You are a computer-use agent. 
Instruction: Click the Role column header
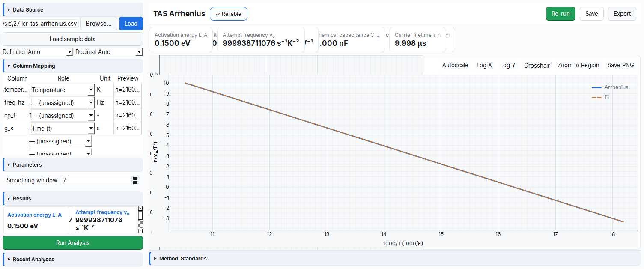[x=63, y=78]
